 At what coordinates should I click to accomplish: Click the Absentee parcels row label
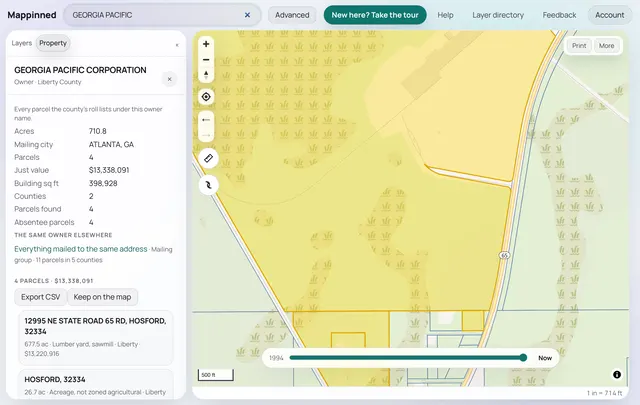click(x=44, y=223)
